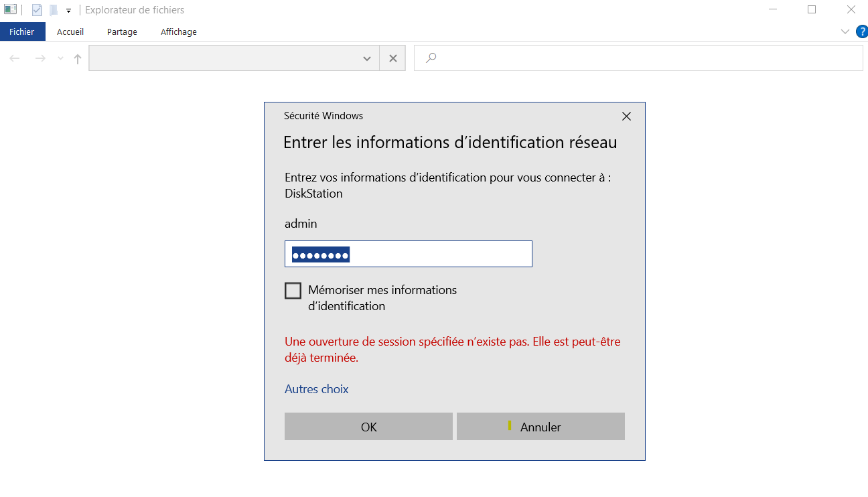Open the recent locations dropdown arrow
Viewport: 868px width, 497px height.
(60, 58)
